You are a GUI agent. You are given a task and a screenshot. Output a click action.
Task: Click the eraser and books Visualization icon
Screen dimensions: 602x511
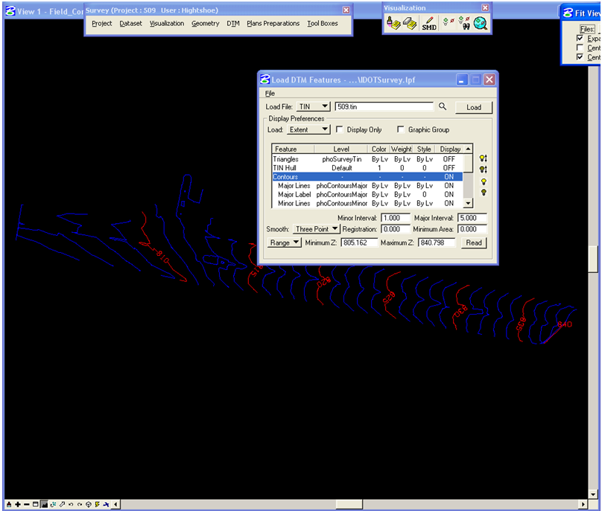coord(410,24)
